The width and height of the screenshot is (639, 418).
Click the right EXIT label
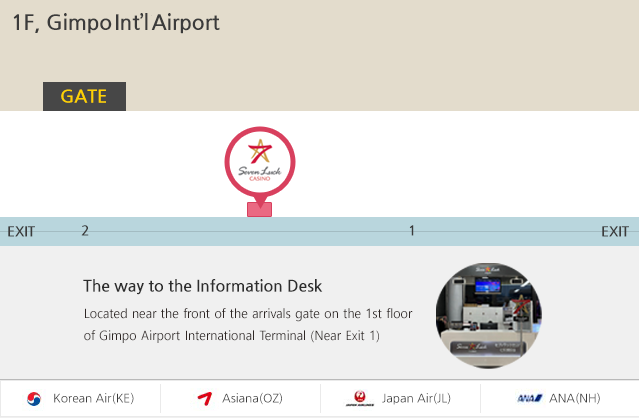(x=615, y=232)
